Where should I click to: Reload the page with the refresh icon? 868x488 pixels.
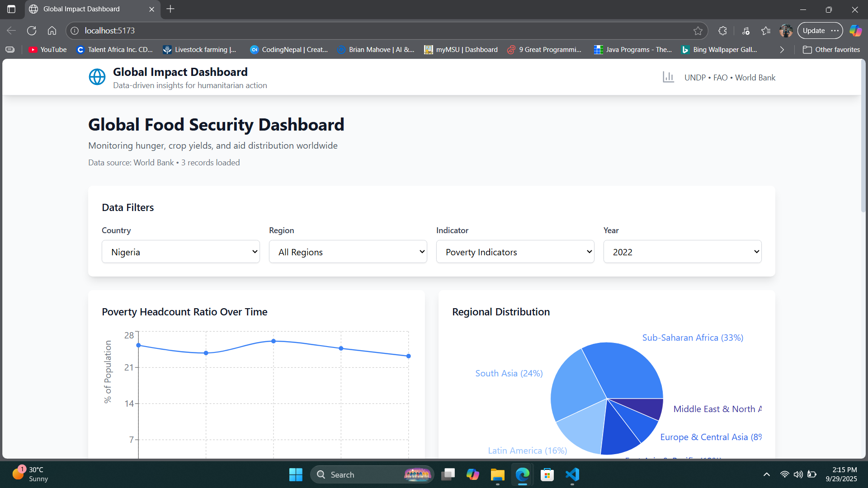(32, 31)
